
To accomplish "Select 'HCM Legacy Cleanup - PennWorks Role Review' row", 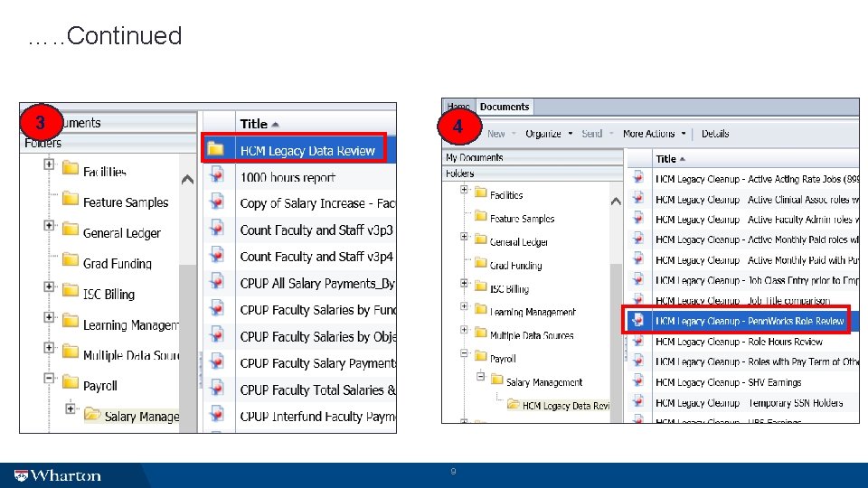I will pos(743,321).
